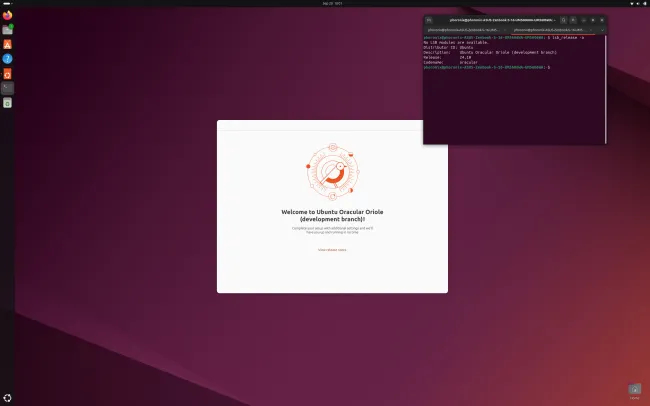
Task: Open the Files manager dock icon
Action: [7, 29]
